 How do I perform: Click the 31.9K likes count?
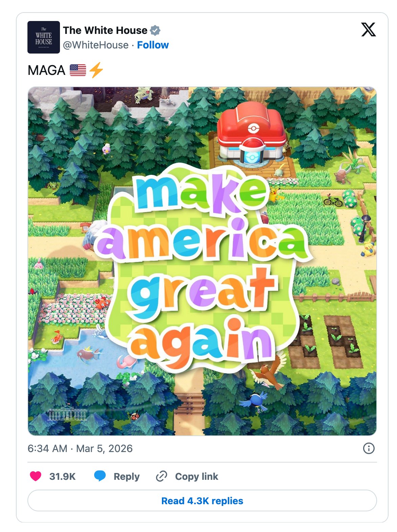coord(62,476)
